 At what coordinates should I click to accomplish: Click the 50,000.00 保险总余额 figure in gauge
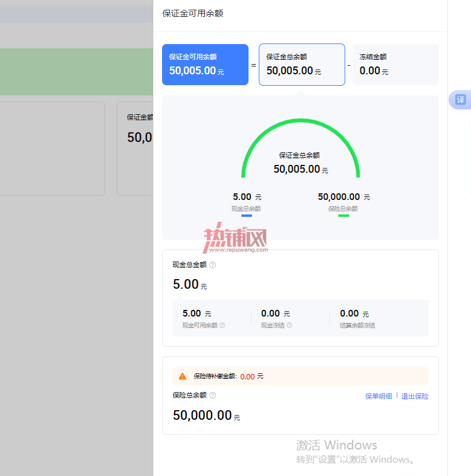(x=343, y=197)
